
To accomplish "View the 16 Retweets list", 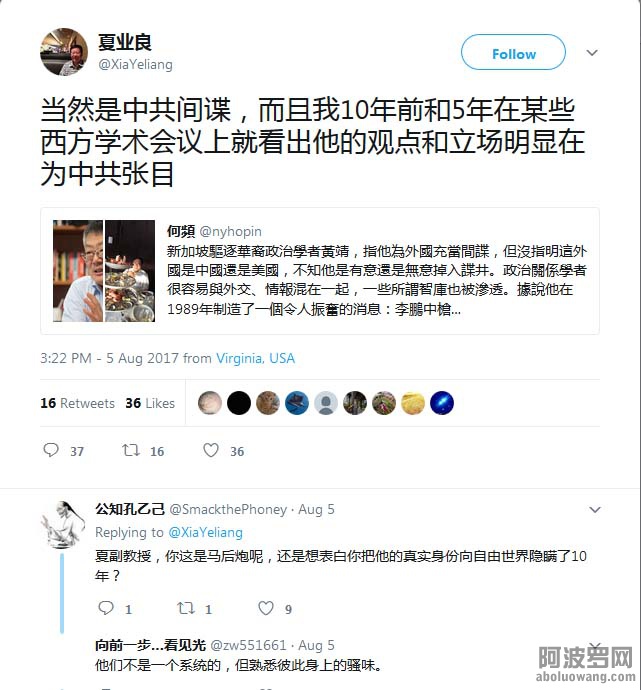I will pos(77,403).
